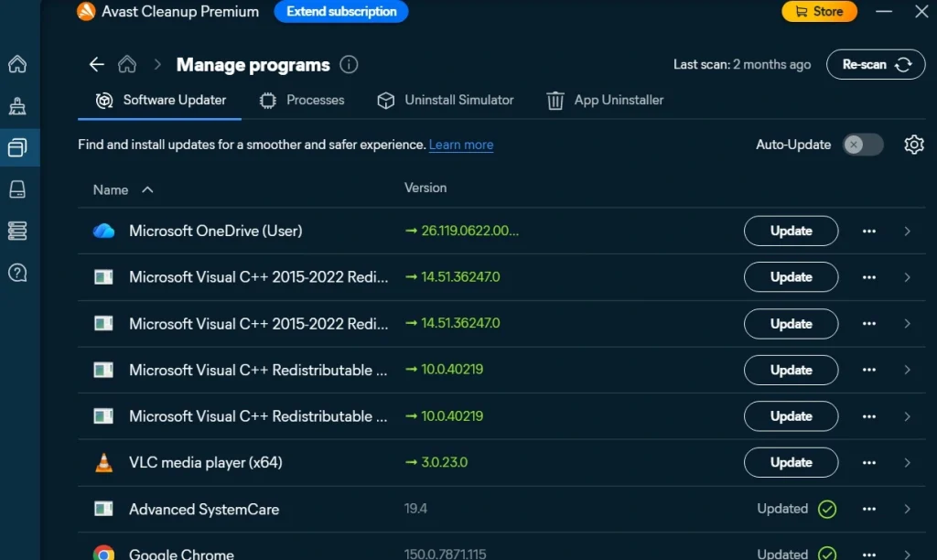
Task: Select OneDrive version 26.119.0622.00 text
Action: (x=469, y=231)
